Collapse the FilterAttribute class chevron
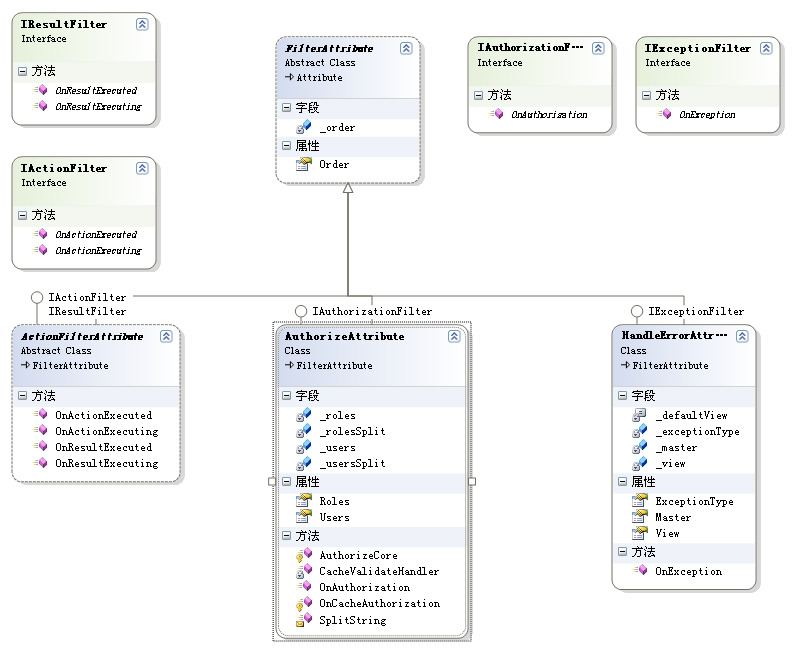 coord(405,48)
